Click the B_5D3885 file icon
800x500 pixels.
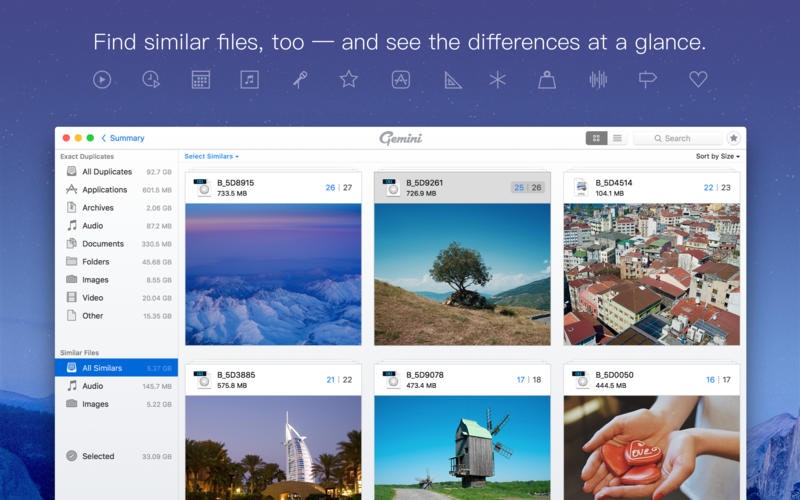pos(203,380)
